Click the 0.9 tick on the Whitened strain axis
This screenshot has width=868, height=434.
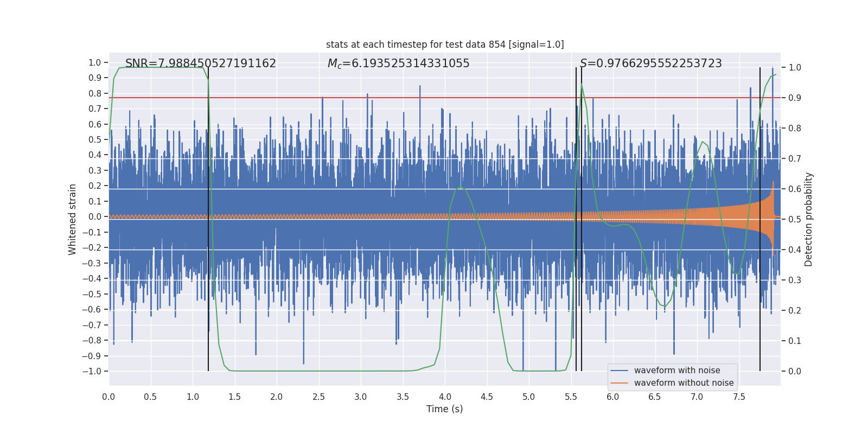pyautogui.click(x=95, y=78)
